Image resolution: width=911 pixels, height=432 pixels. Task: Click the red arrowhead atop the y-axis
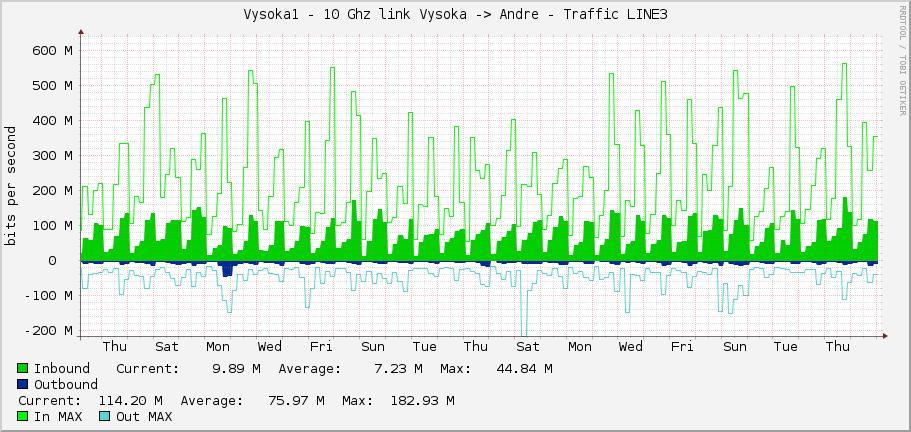click(81, 33)
